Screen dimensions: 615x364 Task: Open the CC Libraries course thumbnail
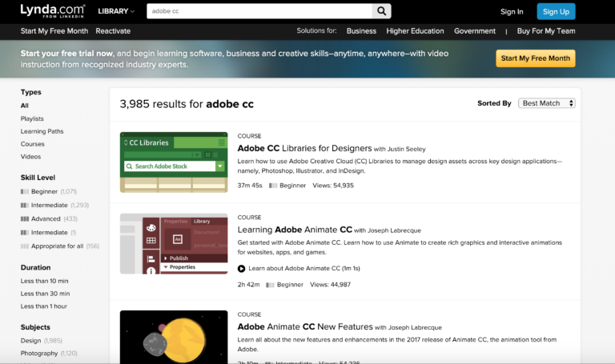174,162
